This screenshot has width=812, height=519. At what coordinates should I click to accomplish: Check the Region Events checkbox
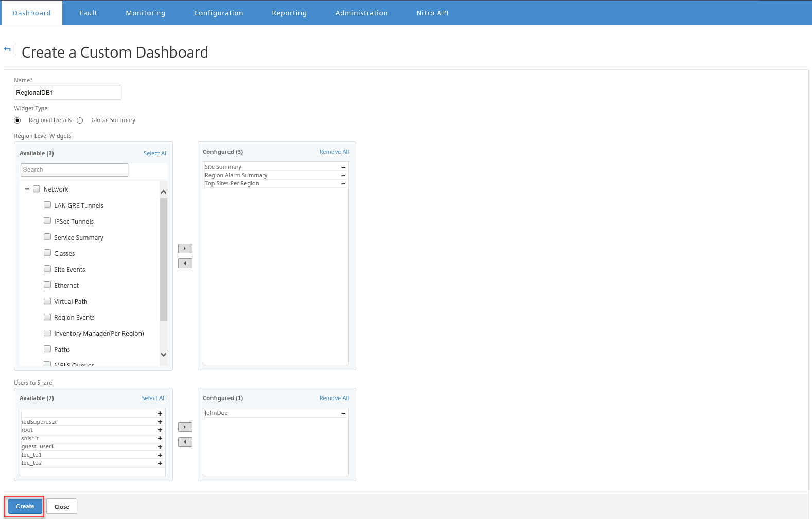47,317
